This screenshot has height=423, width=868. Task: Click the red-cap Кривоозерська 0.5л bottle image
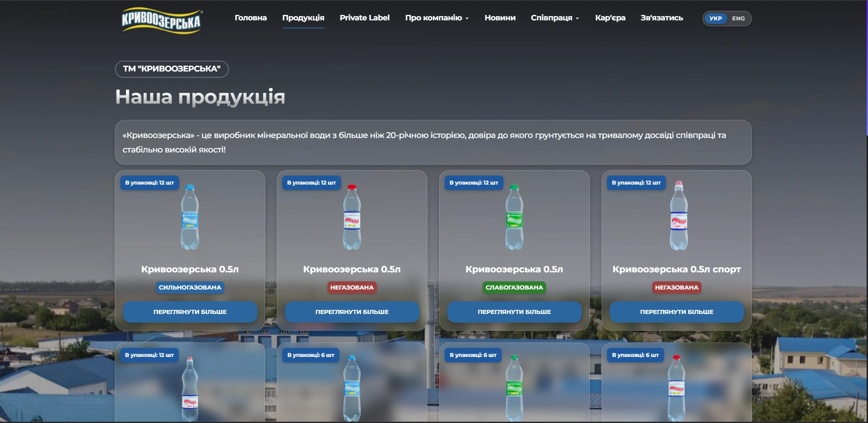352,217
